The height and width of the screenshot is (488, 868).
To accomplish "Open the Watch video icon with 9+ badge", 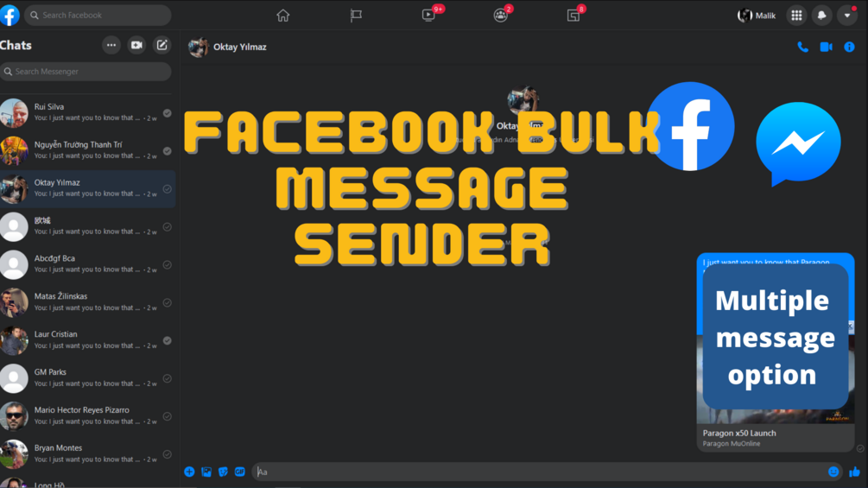I will click(x=429, y=15).
